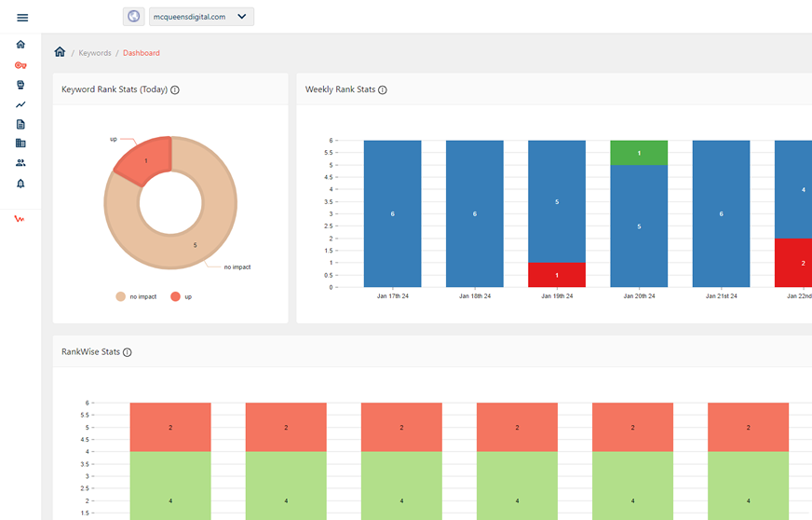Click the breadcrumb home icon
Image resolution: width=812 pixels, height=520 pixels.
60,52
